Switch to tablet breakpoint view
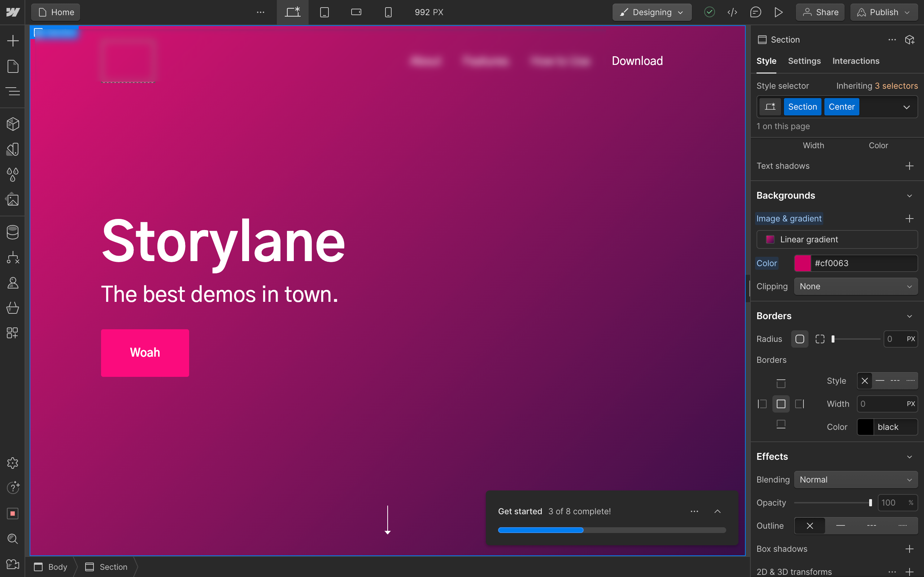The width and height of the screenshot is (924, 577). [x=324, y=12]
